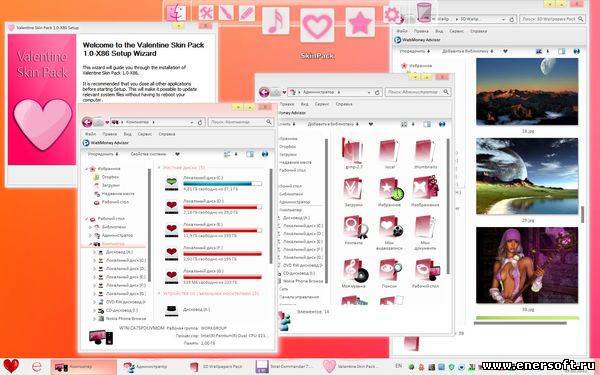Viewport: 600px width, 375px height.
Task: Open the star icon in the dock
Action: [x=360, y=22]
